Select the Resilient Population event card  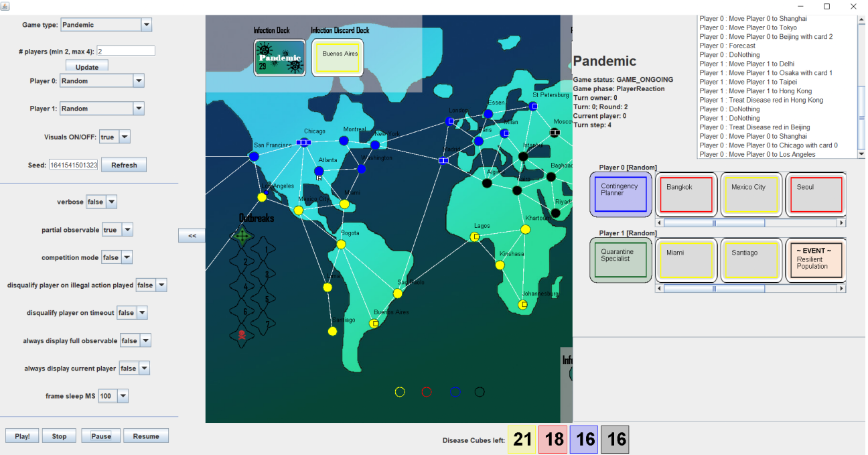coord(815,260)
